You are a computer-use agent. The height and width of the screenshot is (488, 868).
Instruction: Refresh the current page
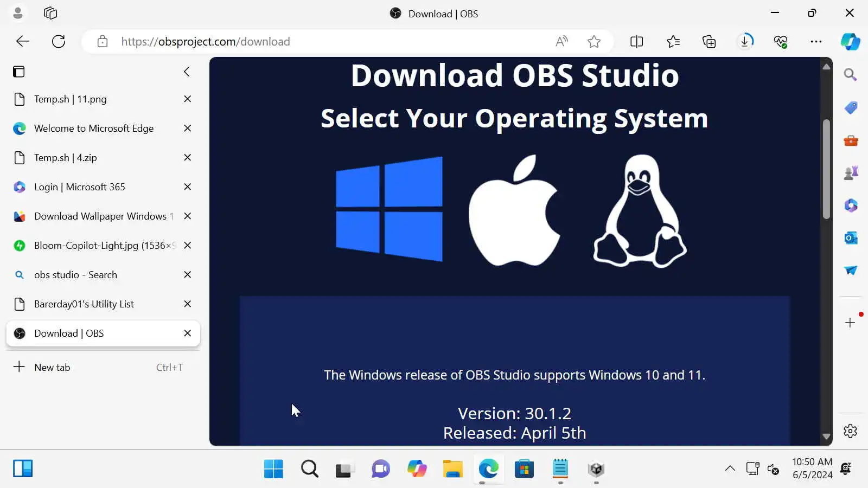tap(59, 41)
